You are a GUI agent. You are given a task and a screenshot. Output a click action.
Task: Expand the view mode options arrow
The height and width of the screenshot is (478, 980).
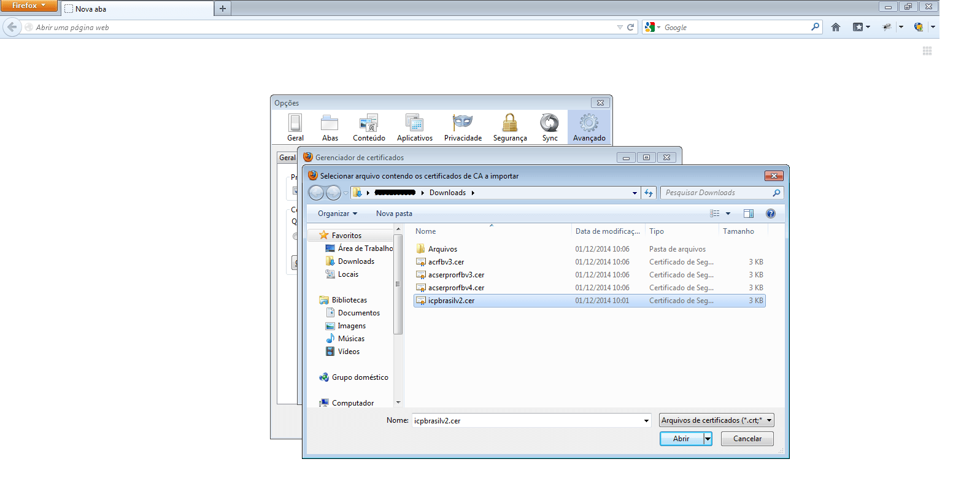pyautogui.click(x=728, y=214)
